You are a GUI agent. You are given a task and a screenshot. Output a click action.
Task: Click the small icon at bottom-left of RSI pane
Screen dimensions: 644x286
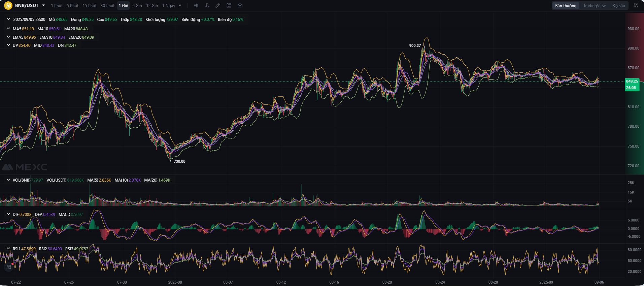pyautogui.click(x=9, y=267)
